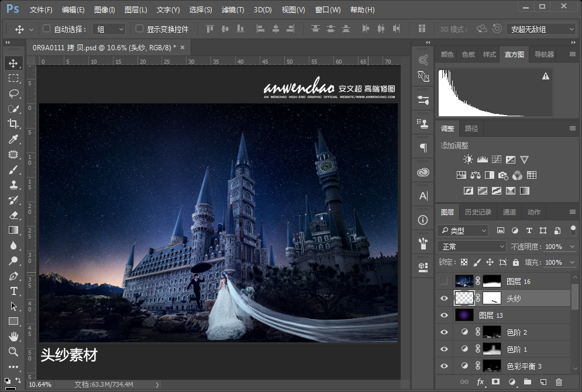Screen dimensions: 582x392
Task: Select the Brush tool
Action: tap(13, 169)
